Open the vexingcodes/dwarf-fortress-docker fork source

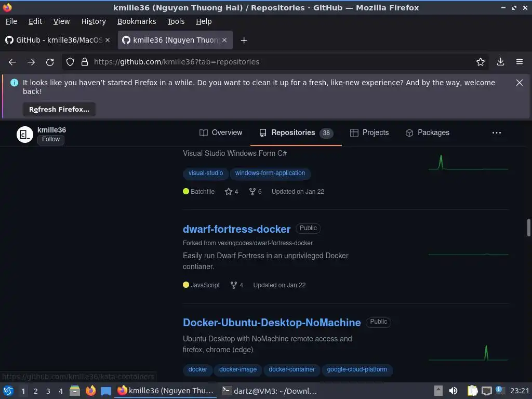click(264, 243)
